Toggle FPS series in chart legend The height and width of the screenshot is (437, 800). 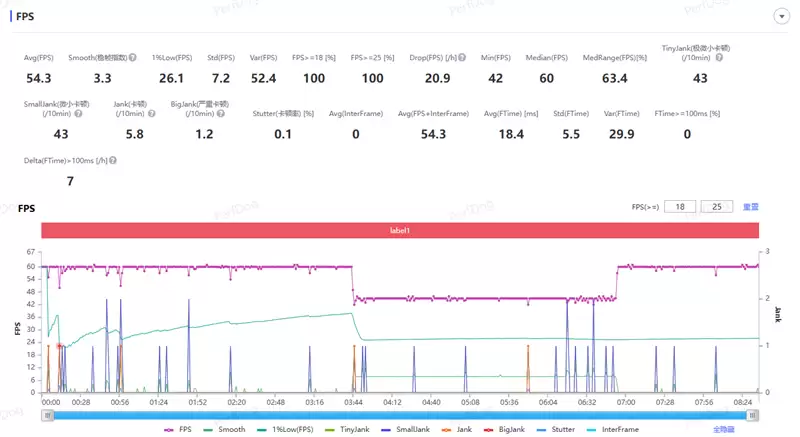point(179,429)
